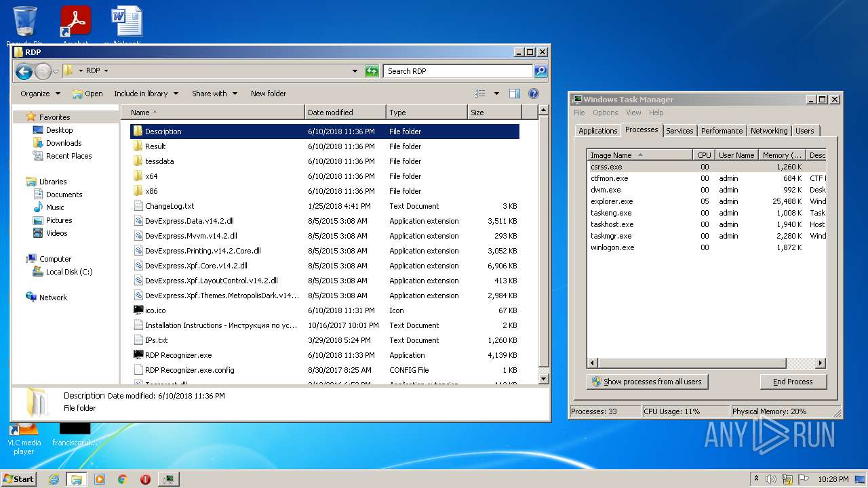Open the Start menu
The height and width of the screenshot is (488, 868).
(x=19, y=479)
